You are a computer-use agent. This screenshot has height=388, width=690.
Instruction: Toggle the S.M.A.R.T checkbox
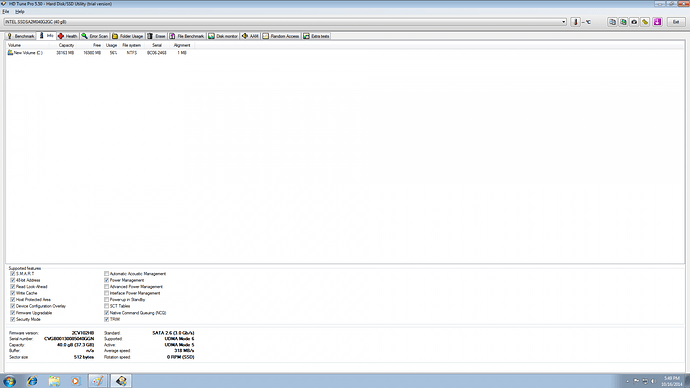13,274
